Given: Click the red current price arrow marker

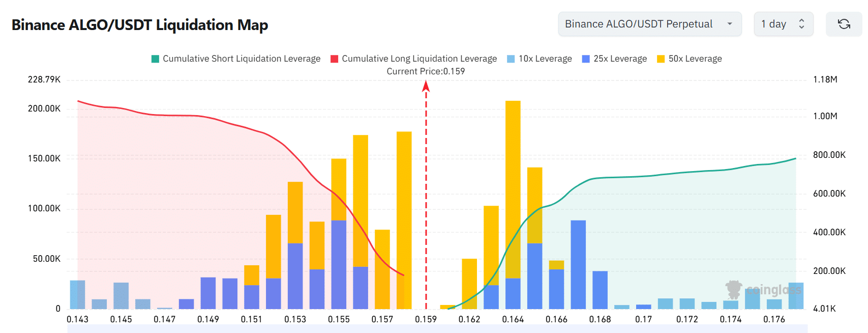Looking at the screenshot, I should (426, 87).
